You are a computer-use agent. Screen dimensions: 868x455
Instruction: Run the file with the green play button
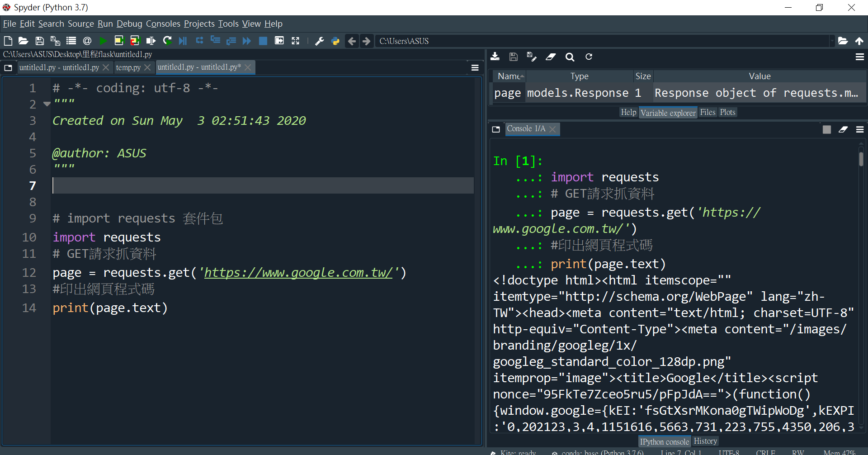[103, 41]
